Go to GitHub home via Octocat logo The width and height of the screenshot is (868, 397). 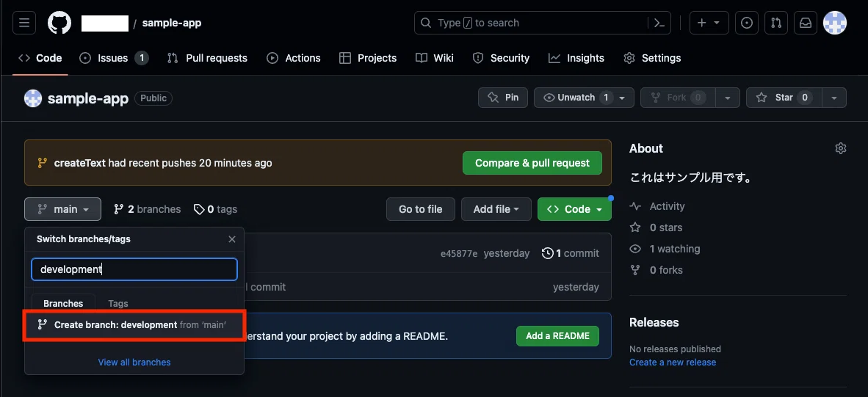pos(59,23)
